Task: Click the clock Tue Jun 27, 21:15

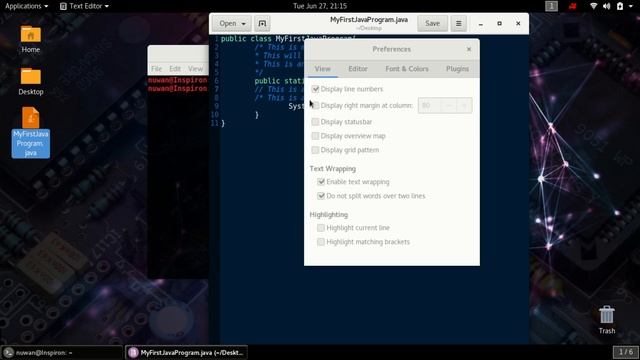Action: coord(320,6)
